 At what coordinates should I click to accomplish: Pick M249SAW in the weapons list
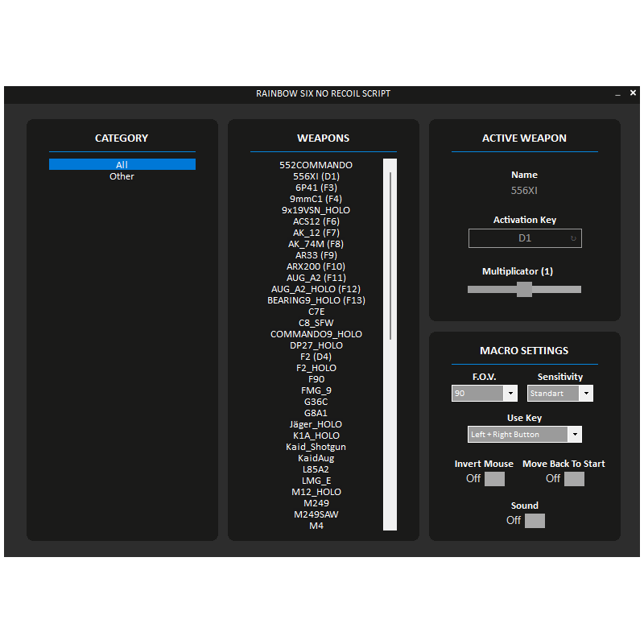(x=316, y=514)
